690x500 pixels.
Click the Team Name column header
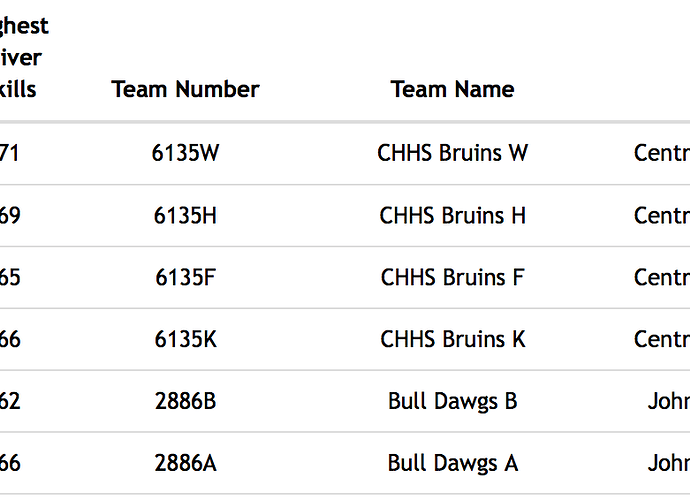pyautogui.click(x=452, y=89)
